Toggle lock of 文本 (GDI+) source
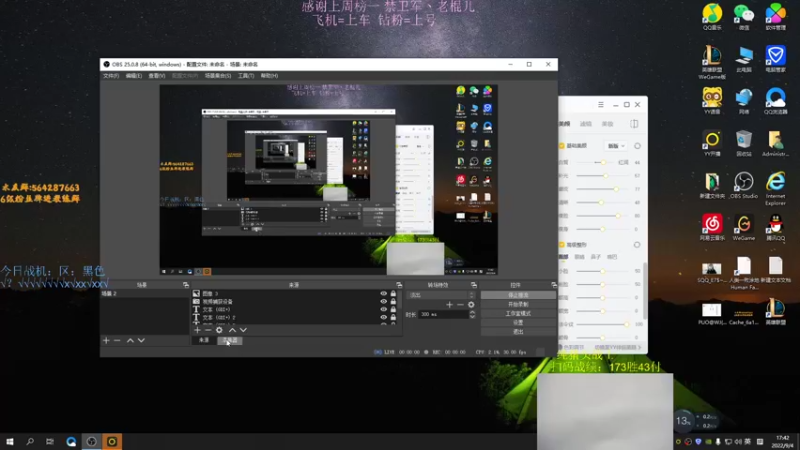800x450 pixels. (393, 309)
